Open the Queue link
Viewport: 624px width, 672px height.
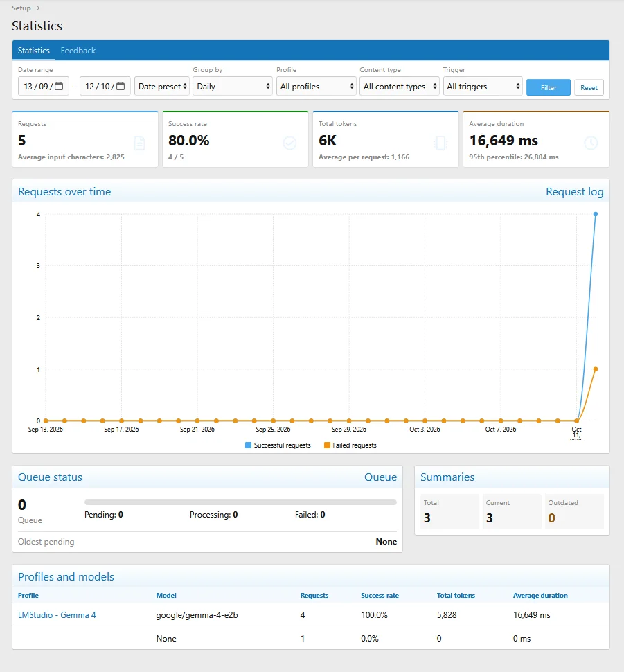(380, 477)
